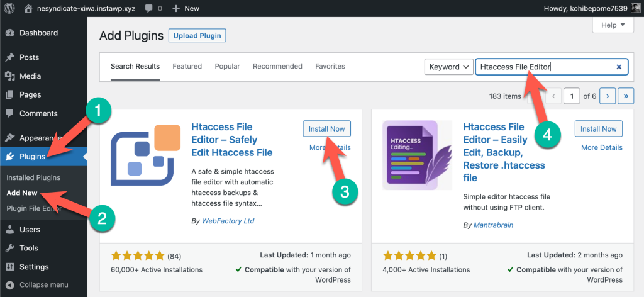This screenshot has height=297, width=644.
Task: Click the Appearance paintbrush icon
Action: pos(10,138)
